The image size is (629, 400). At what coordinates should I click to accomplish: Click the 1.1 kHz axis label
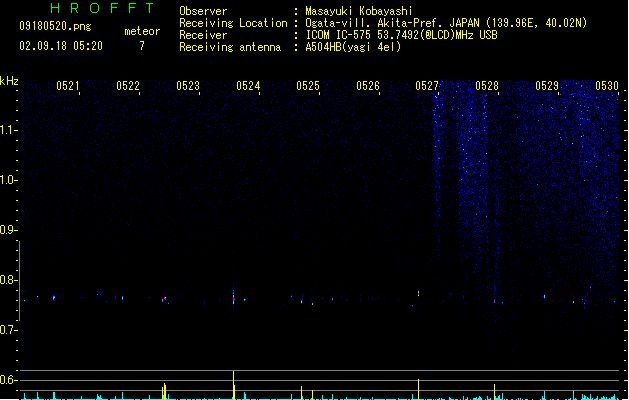(8, 130)
